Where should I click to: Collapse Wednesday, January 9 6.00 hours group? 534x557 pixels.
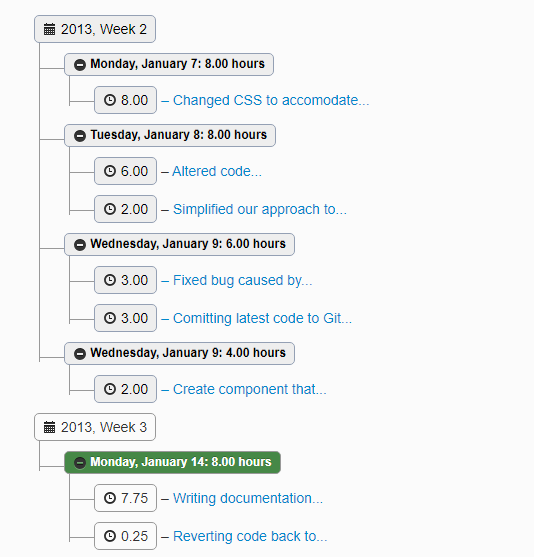coord(80,245)
